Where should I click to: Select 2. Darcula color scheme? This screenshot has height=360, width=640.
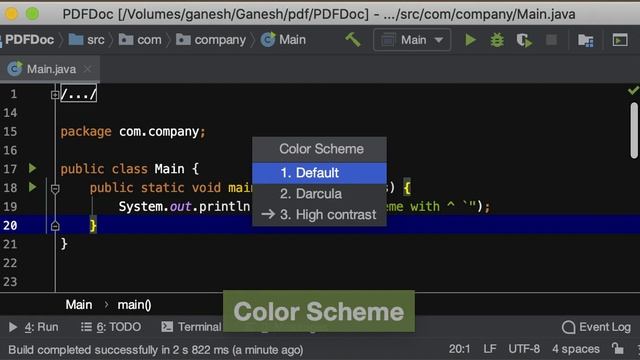319,194
